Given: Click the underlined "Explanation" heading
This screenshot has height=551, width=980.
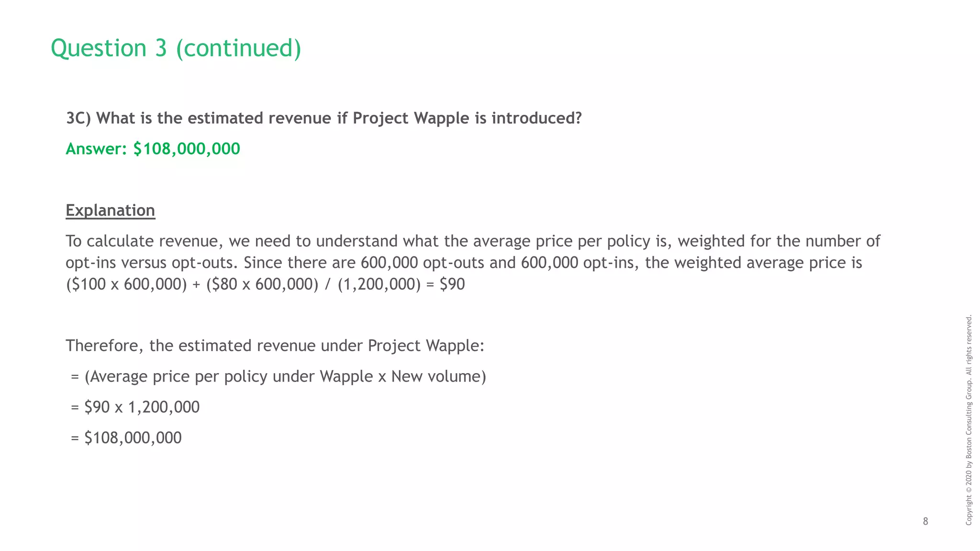Looking at the screenshot, I should 110,210.
